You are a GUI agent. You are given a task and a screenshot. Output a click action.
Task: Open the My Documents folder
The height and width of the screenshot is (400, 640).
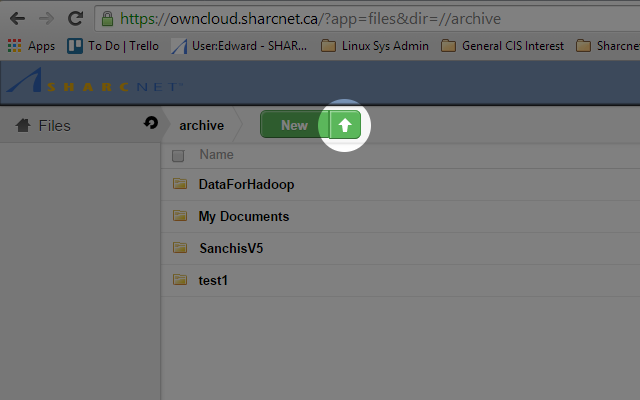(244, 216)
